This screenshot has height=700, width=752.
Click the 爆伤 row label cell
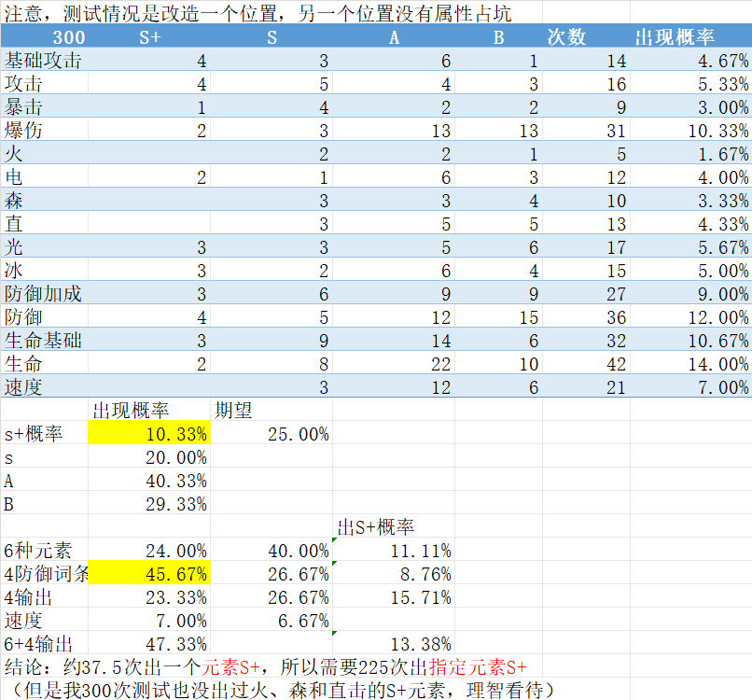[x=24, y=131]
